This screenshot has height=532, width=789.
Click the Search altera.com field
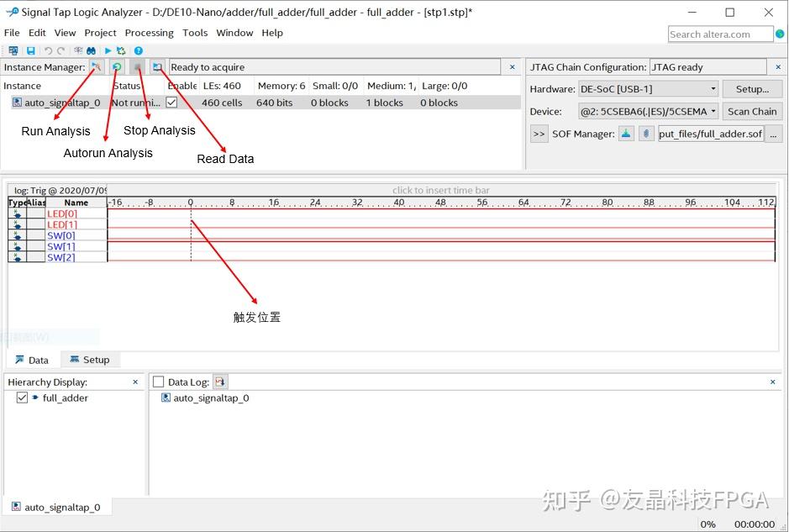720,34
